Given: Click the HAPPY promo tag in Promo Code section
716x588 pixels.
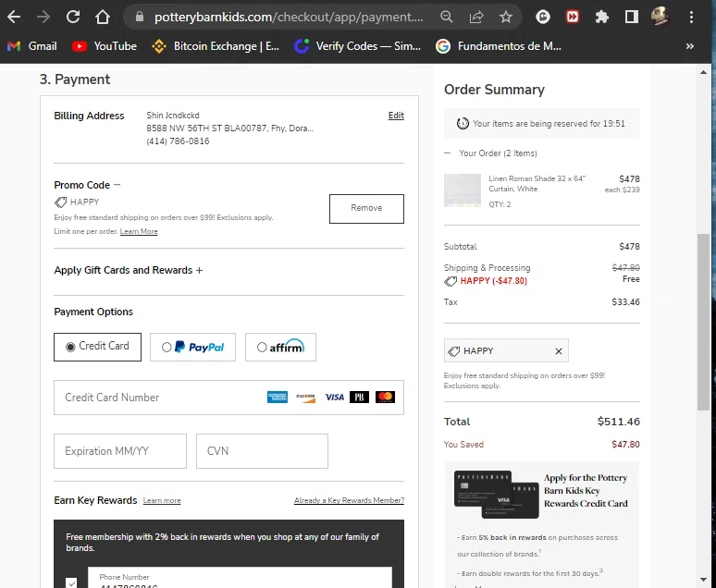Looking at the screenshot, I should [x=77, y=202].
